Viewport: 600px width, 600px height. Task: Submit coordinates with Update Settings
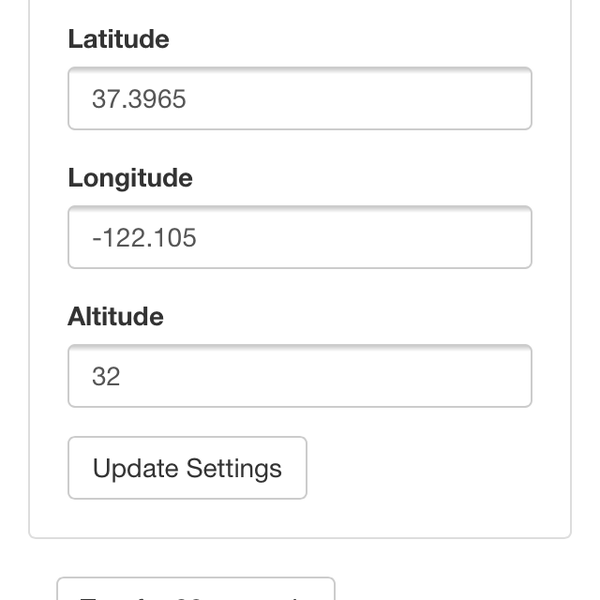point(187,468)
